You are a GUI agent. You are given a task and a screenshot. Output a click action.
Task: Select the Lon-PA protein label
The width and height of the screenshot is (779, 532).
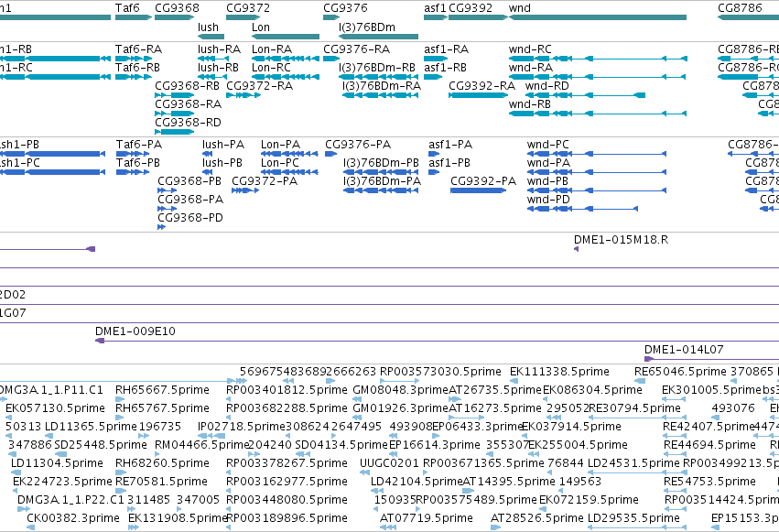tap(281, 145)
